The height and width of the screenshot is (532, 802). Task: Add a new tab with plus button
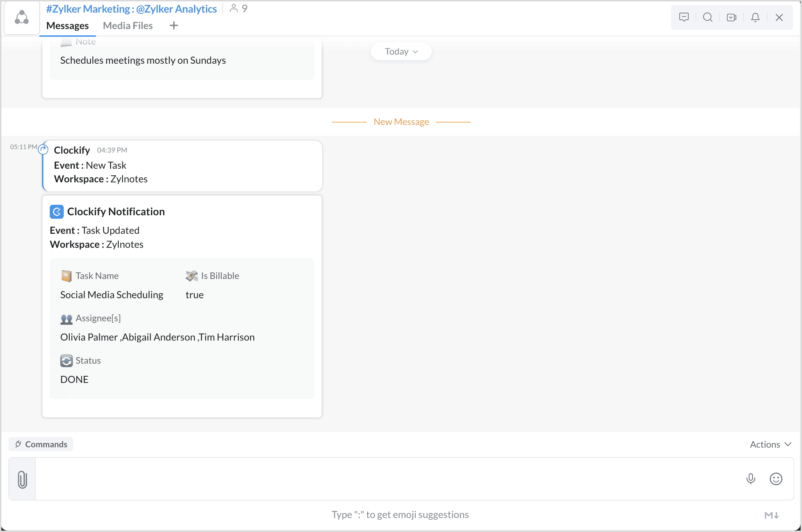[x=174, y=26]
